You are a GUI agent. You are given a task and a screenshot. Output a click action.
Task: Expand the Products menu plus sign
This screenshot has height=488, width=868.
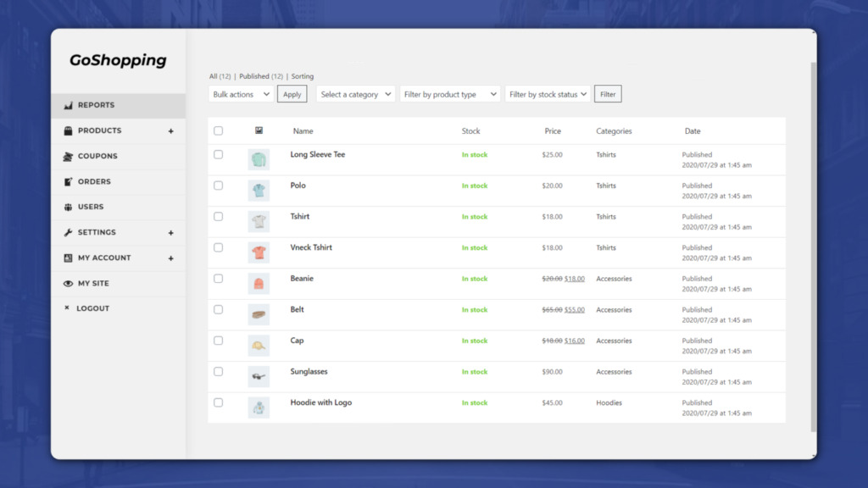pos(171,131)
